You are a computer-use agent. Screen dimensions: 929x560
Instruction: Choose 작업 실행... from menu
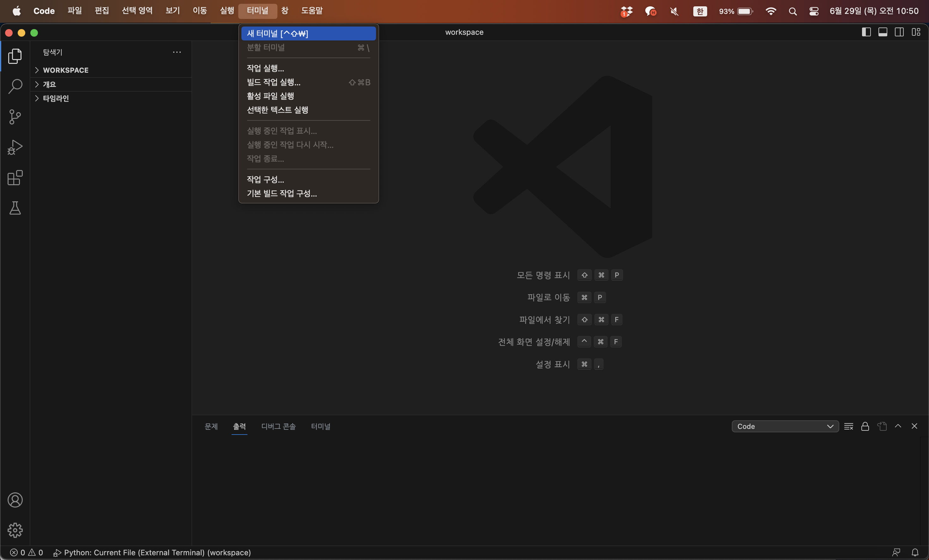308,68
